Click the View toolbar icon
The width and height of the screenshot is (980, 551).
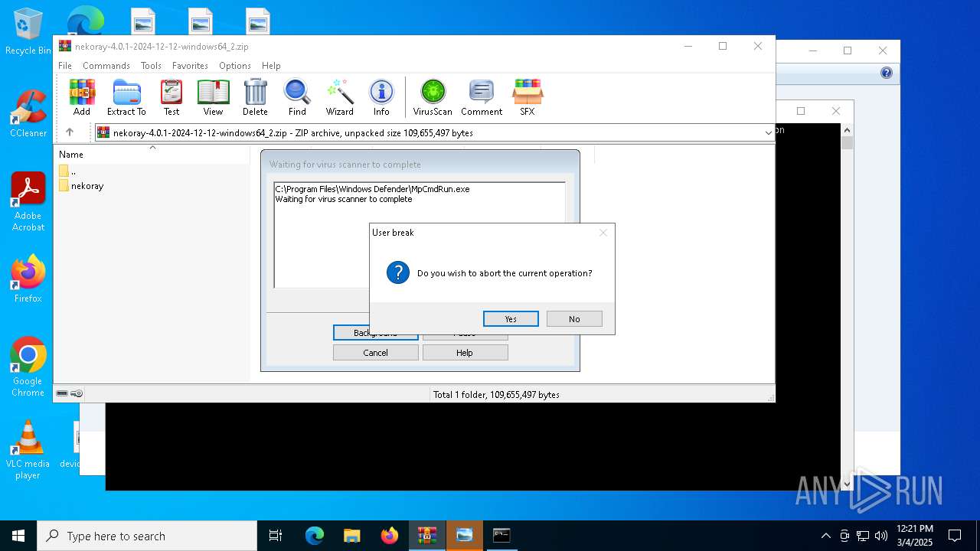[x=213, y=97]
